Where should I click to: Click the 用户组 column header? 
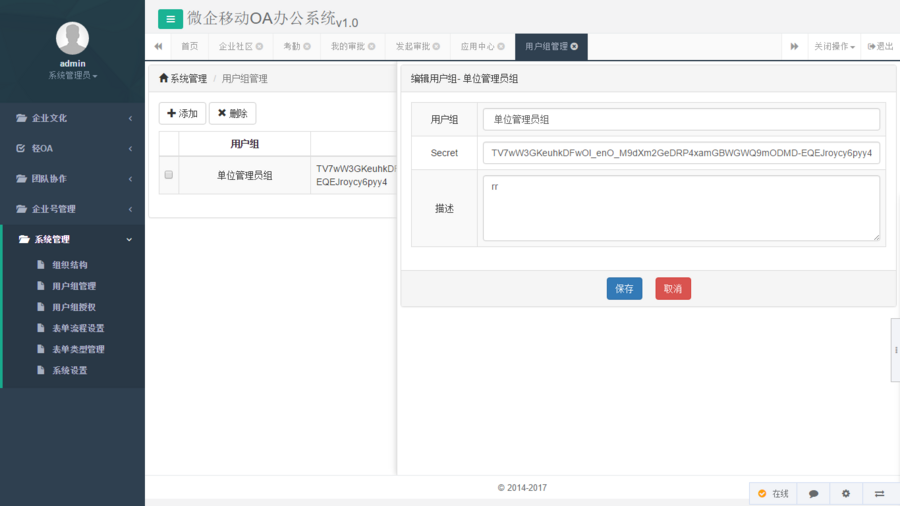[245, 143]
